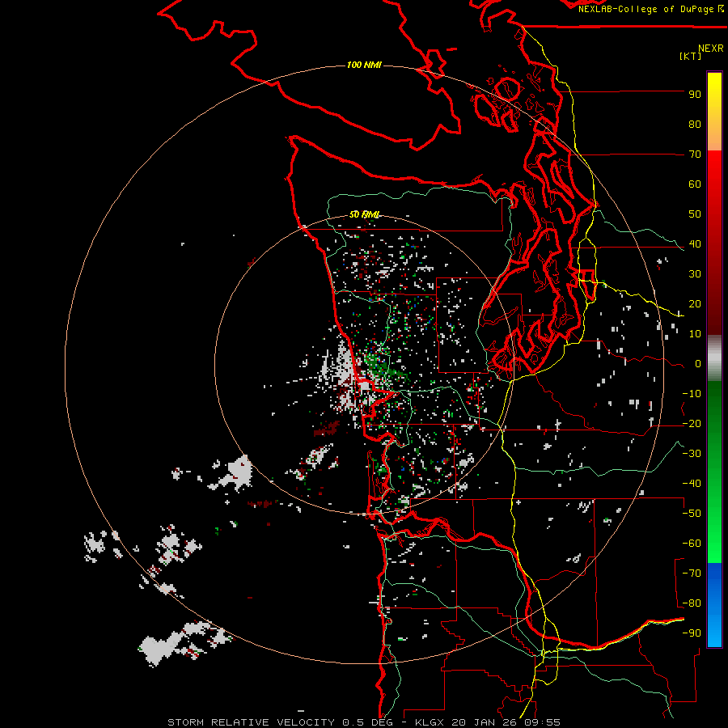The image size is (728, 728).
Task: Click the STORM RELATIVE VELOCITY caption text
Action: tap(252, 722)
